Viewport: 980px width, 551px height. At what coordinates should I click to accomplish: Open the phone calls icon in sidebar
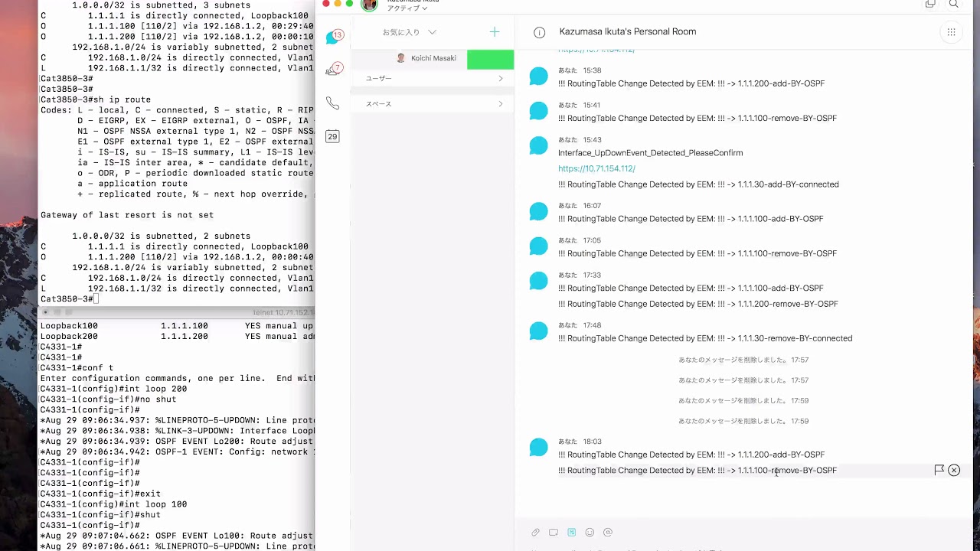click(332, 103)
